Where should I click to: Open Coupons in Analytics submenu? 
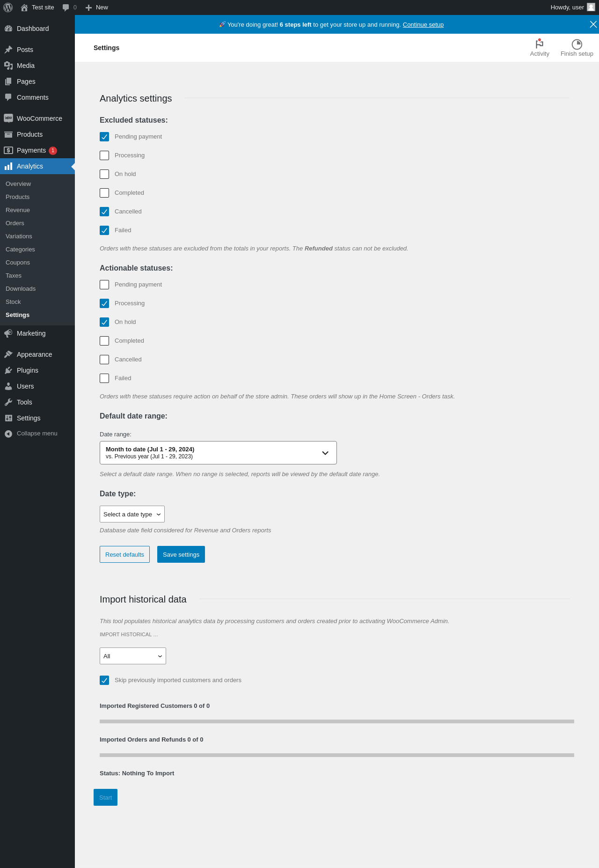pyautogui.click(x=18, y=263)
